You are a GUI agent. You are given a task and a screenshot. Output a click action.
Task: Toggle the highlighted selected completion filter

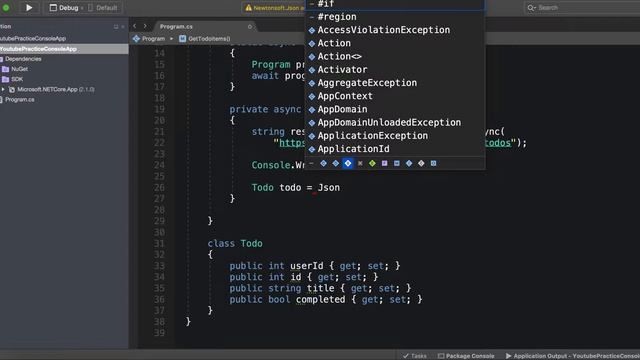tap(348, 163)
